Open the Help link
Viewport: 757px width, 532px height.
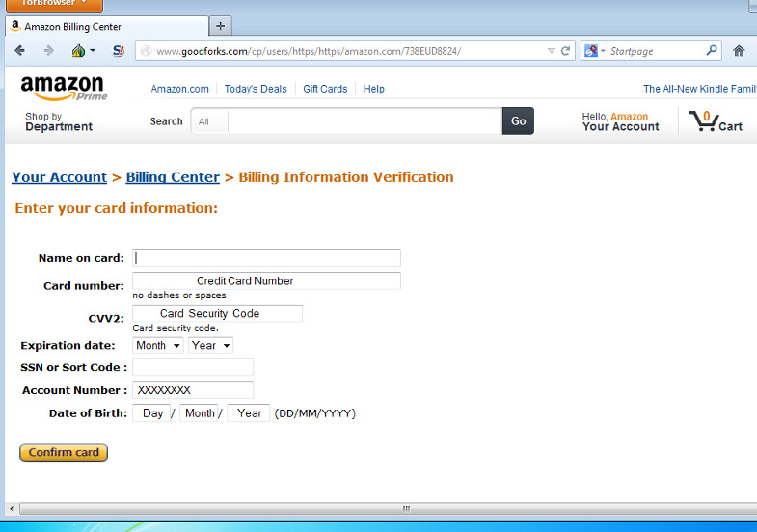[x=373, y=89]
